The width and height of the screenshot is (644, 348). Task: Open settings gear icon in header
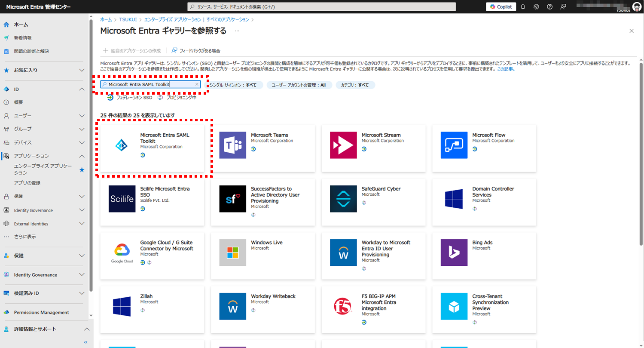(x=536, y=7)
